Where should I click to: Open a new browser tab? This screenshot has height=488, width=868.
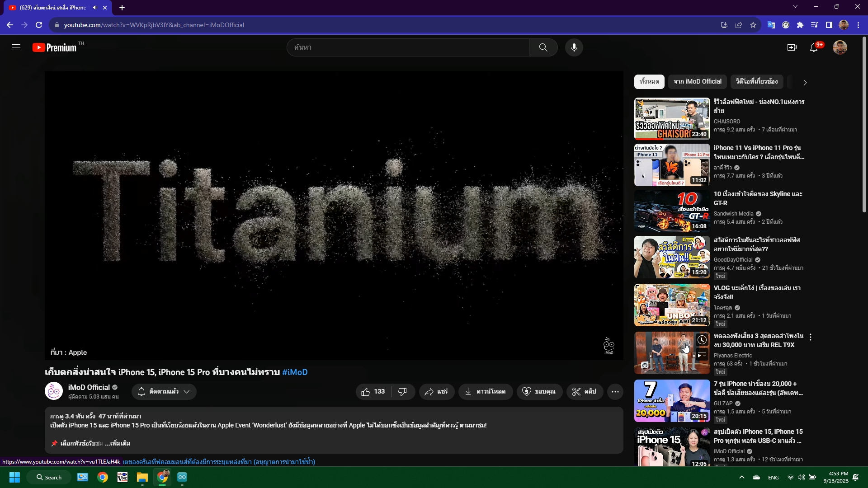click(122, 8)
